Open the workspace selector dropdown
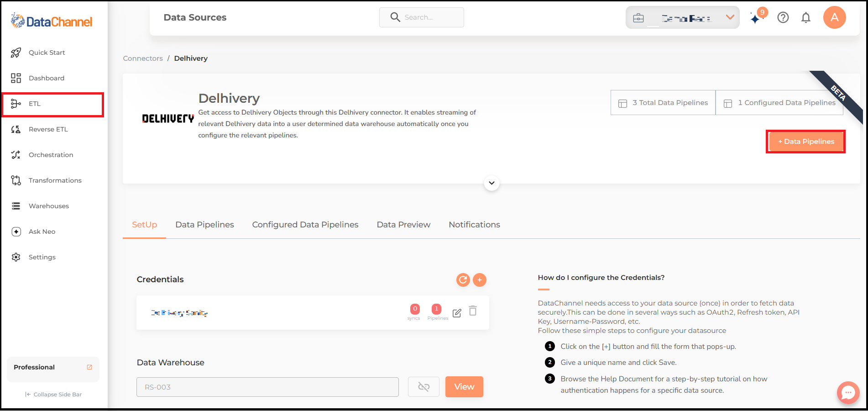Image resolution: width=868 pixels, height=411 pixels. (683, 18)
